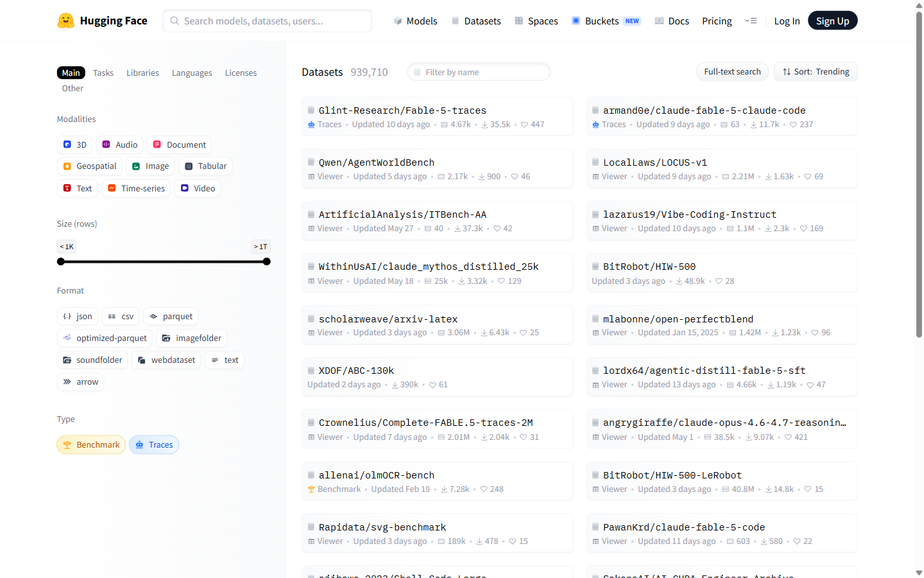This screenshot has width=924, height=578.
Task: Click the Document modality icon
Action: 157,144
